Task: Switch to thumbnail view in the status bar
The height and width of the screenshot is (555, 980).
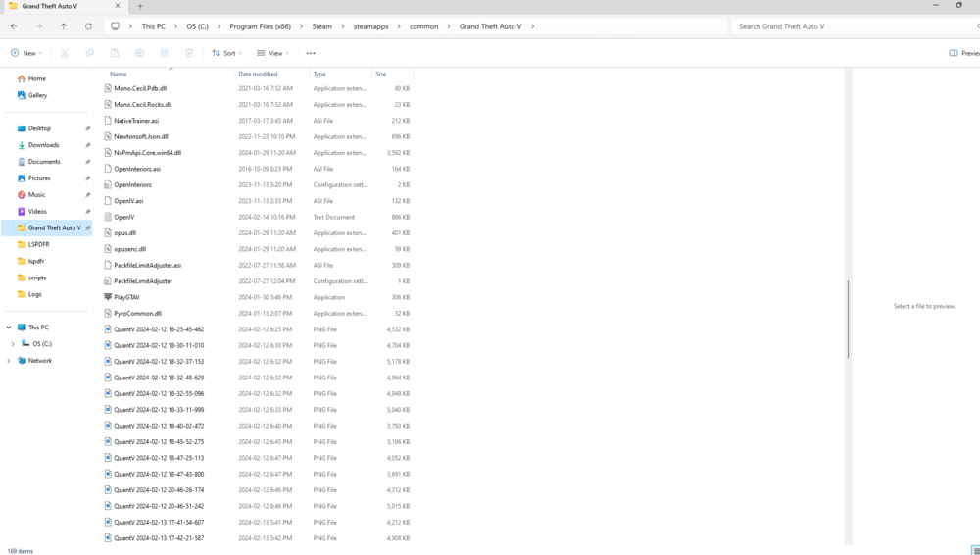Action: pos(976,551)
